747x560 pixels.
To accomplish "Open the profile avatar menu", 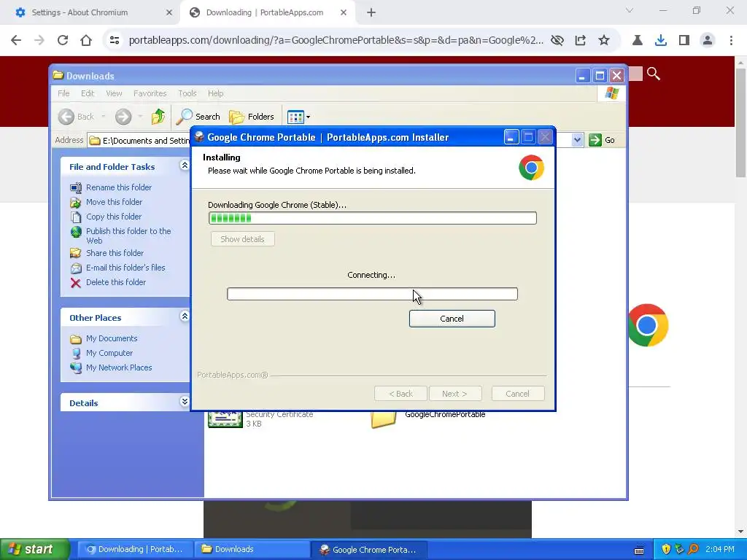I will [708, 40].
